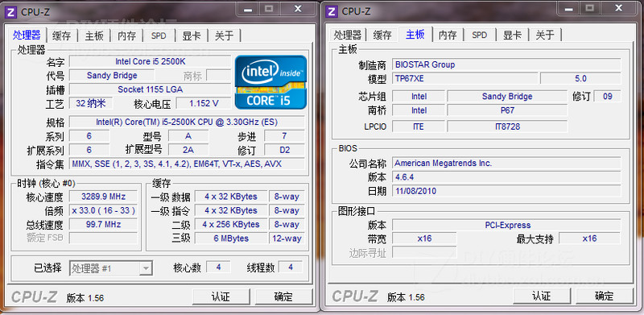This screenshot has height=315, width=644.
Task: Click 确定 button in left CPU-Z window
Action: (284, 296)
